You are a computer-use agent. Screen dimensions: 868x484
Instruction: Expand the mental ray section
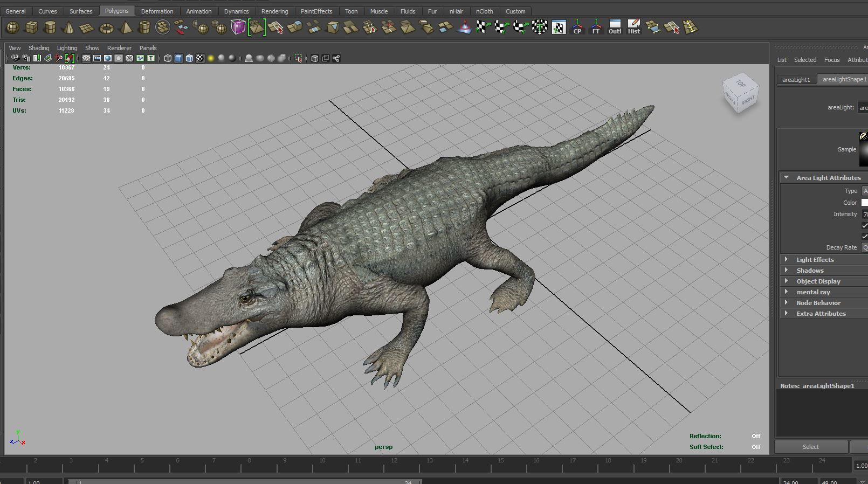pyautogui.click(x=786, y=292)
